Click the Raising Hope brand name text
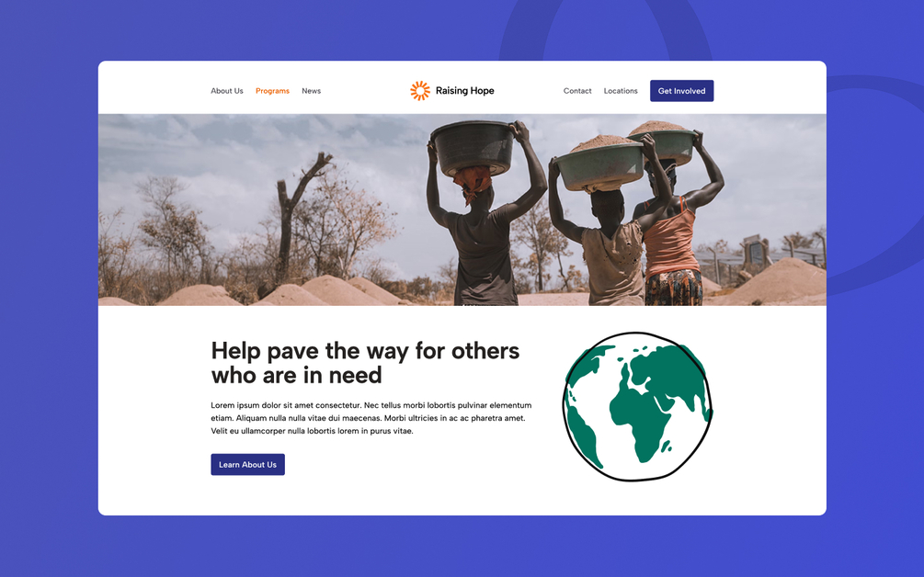Screen dimensions: 924x577 click(x=465, y=91)
